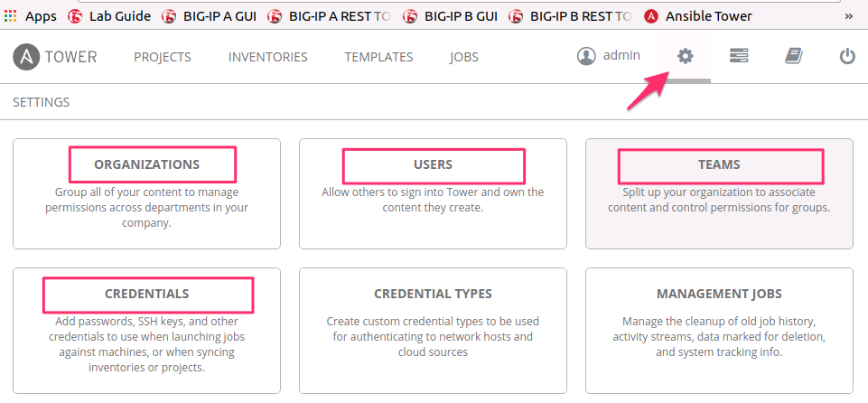This screenshot has width=868, height=403.
Task: Switch to the Templates section
Action: [x=378, y=57]
